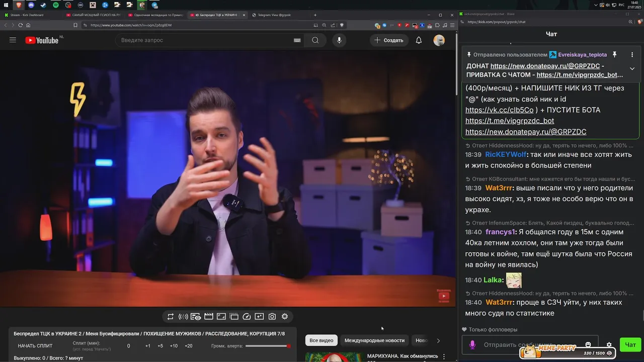Open the Brave main menu icon
The width and height of the screenshot is (644, 362).
451,25
